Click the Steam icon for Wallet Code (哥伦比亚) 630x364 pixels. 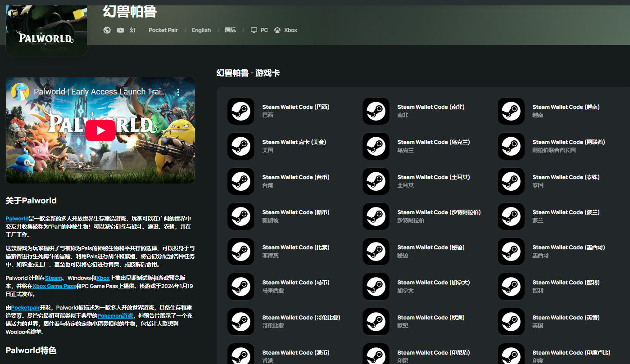pyautogui.click(x=241, y=322)
